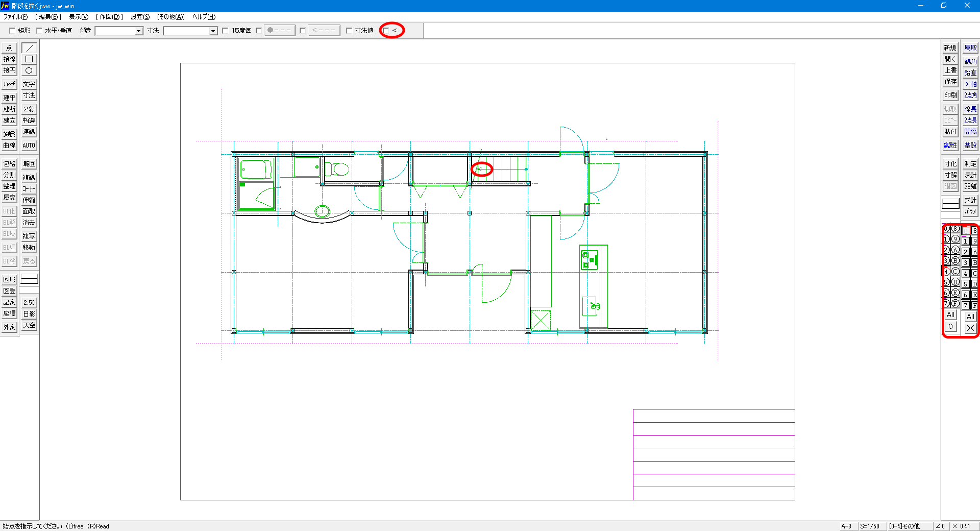Click 印刷 to print the drawing
This screenshot has width=980, height=531.
click(x=950, y=95)
